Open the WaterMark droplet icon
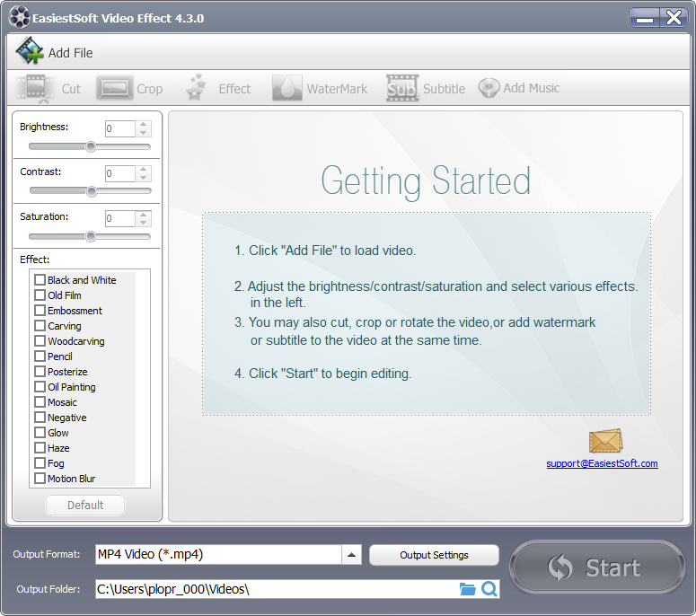The width and height of the screenshot is (696, 616). (286, 88)
